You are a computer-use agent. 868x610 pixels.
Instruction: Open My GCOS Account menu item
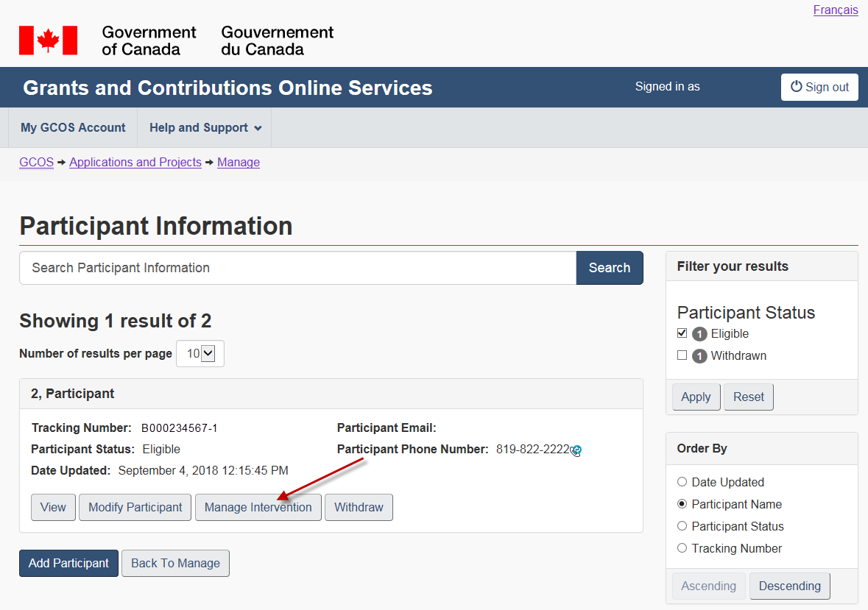tap(73, 128)
